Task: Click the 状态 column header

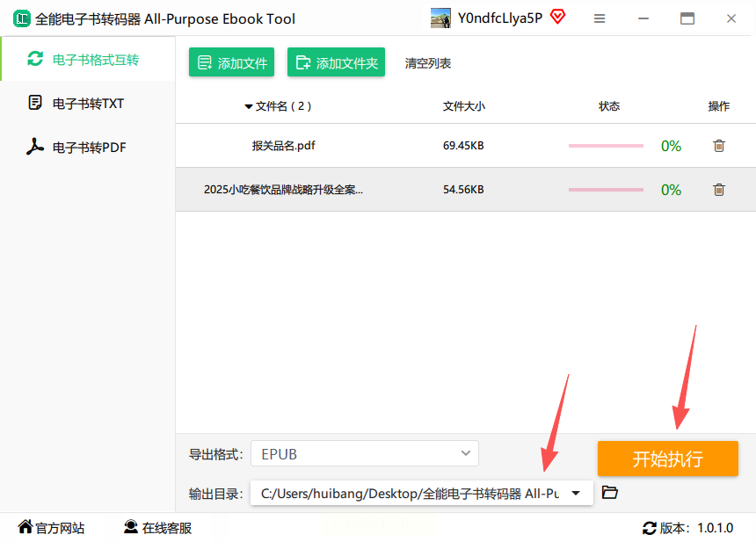Action: tap(609, 106)
